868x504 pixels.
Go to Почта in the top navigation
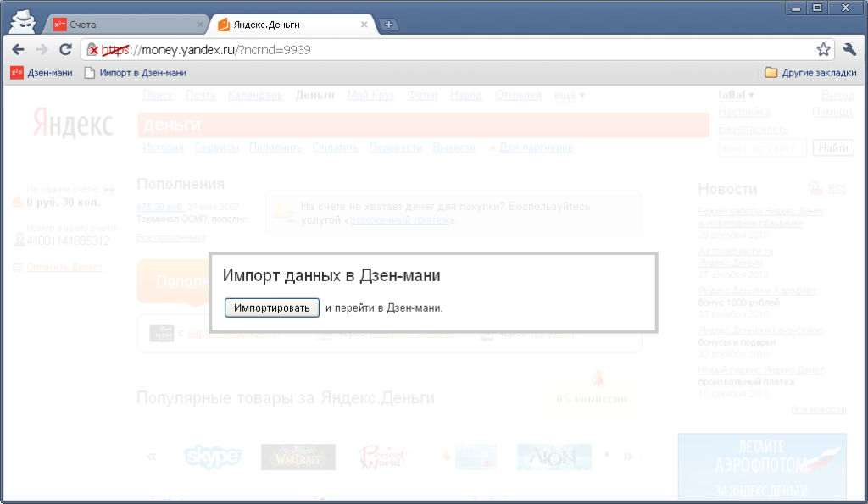click(200, 95)
